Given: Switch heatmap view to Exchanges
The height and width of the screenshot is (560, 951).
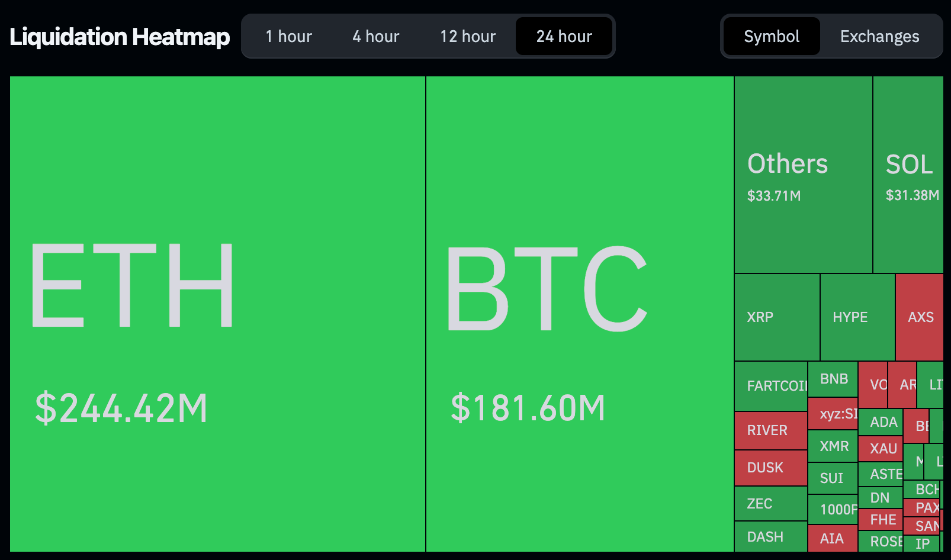Looking at the screenshot, I should coord(879,37).
